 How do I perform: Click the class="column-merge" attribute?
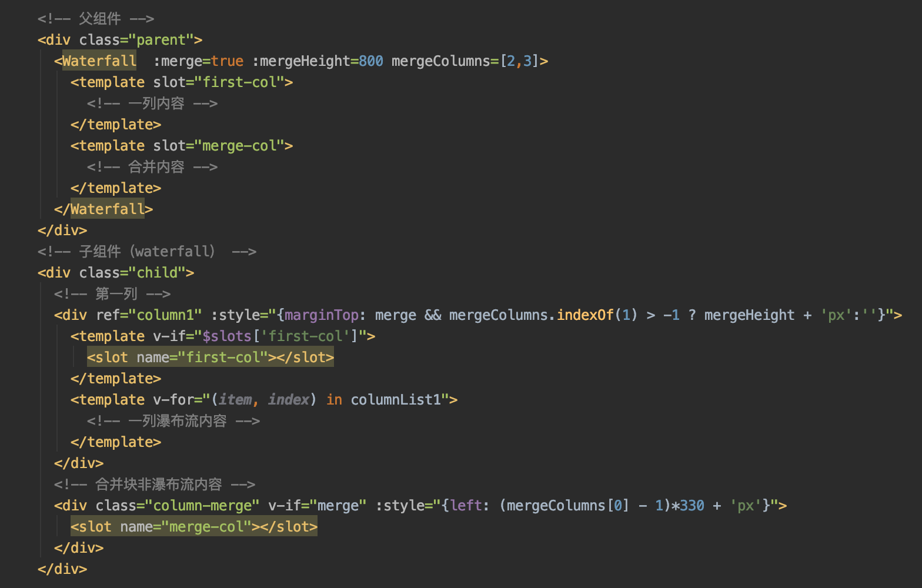178,506
